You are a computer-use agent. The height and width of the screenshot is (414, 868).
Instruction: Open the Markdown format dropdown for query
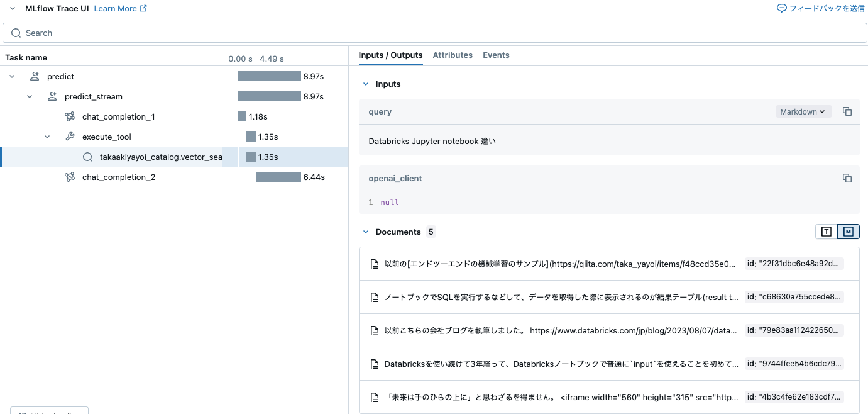point(803,111)
